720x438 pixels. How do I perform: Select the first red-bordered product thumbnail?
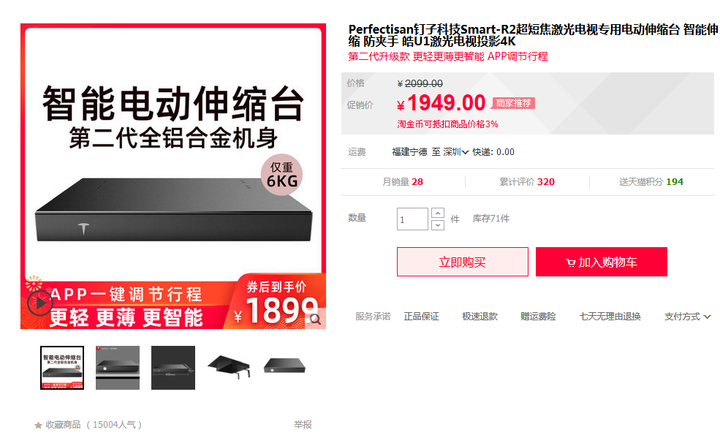tap(62, 368)
